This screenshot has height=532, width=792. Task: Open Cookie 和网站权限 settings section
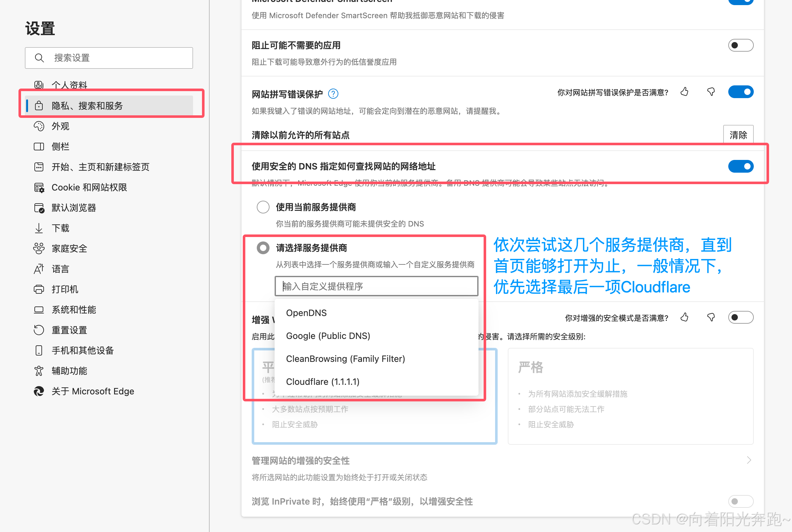pyautogui.click(x=89, y=188)
